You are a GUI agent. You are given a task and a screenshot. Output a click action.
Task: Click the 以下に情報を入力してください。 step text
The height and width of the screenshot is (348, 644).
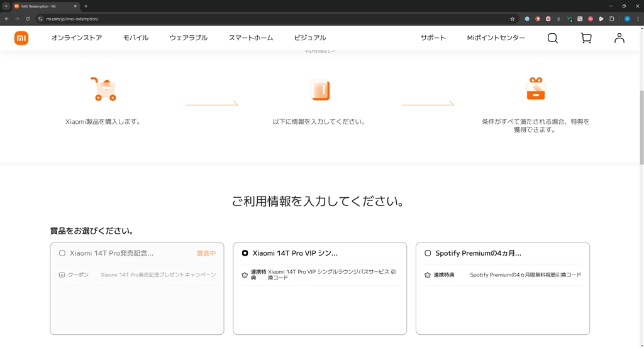tap(319, 122)
